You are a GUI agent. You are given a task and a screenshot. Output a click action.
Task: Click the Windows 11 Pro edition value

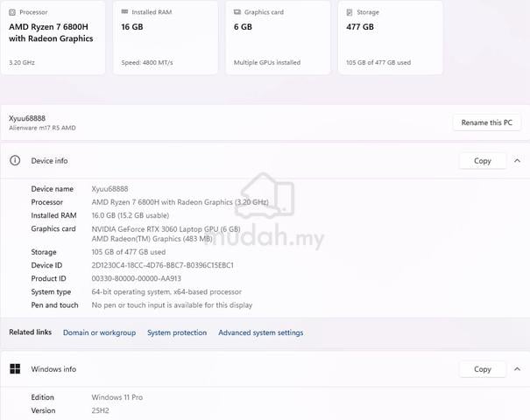pyautogui.click(x=117, y=397)
